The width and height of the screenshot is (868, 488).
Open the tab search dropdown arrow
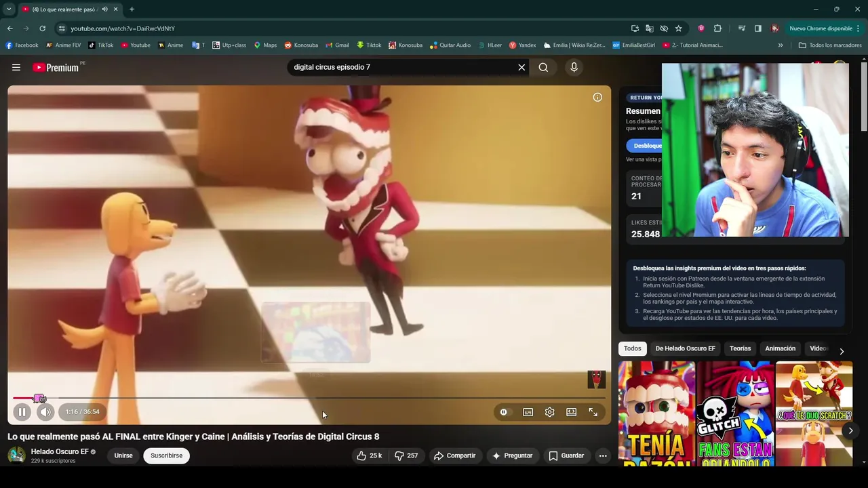click(x=9, y=9)
